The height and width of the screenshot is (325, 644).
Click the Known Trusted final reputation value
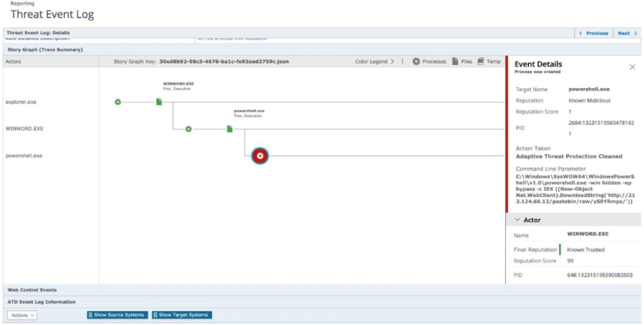585,250
